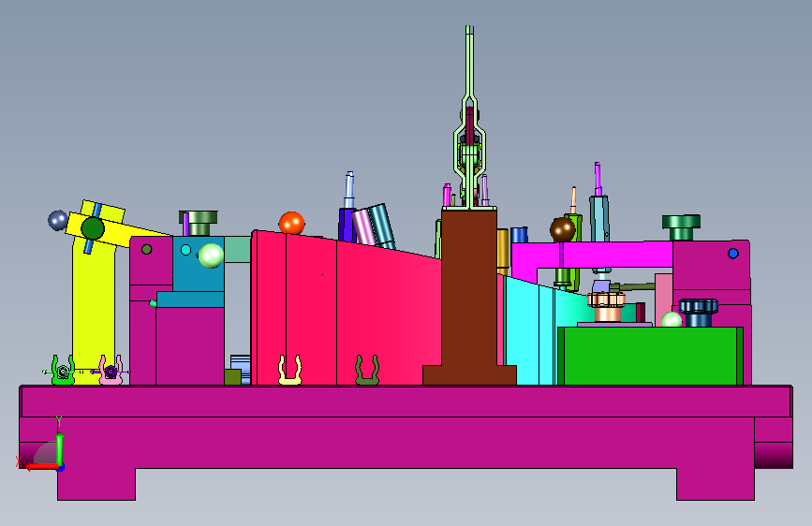Select the teal block on the left fixture
The width and height of the screenshot is (812, 526).
tap(199, 271)
